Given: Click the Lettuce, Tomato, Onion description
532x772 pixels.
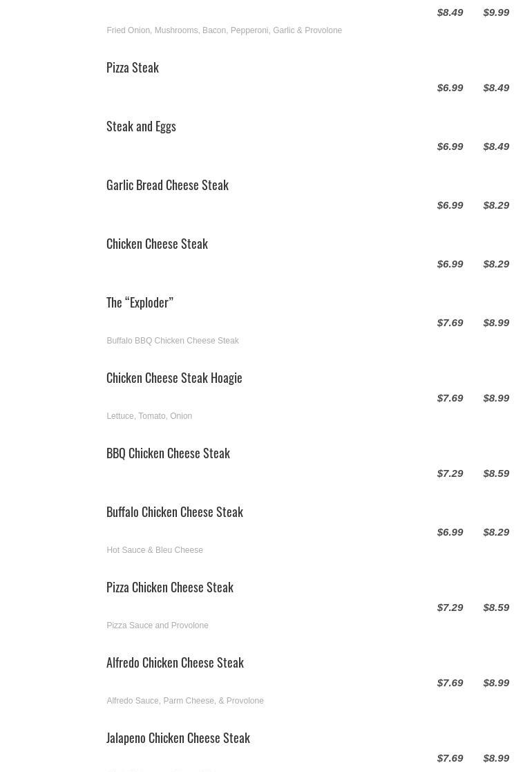Looking at the screenshot, I should click(149, 416).
